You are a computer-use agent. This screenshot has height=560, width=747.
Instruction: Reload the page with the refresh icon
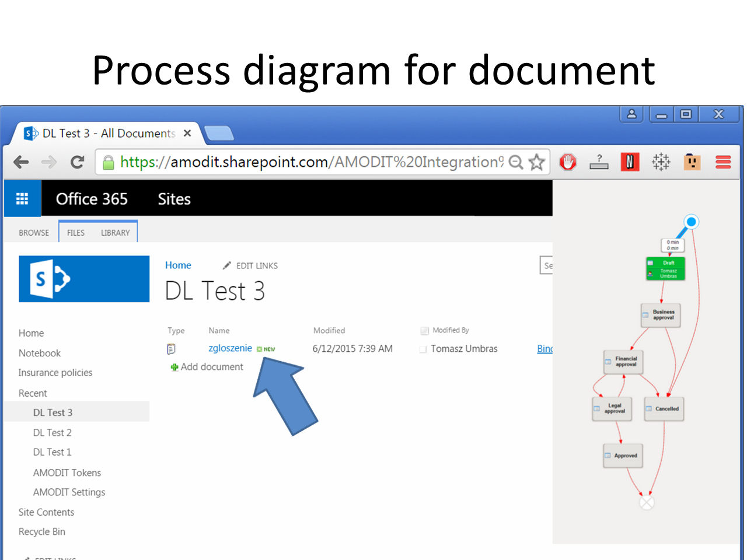tap(76, 162)
